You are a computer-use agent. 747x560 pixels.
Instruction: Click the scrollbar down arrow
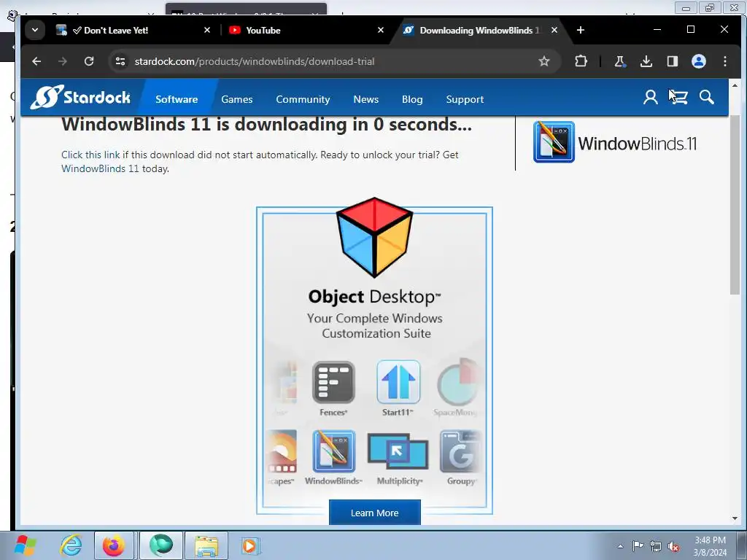pos(735,518)
